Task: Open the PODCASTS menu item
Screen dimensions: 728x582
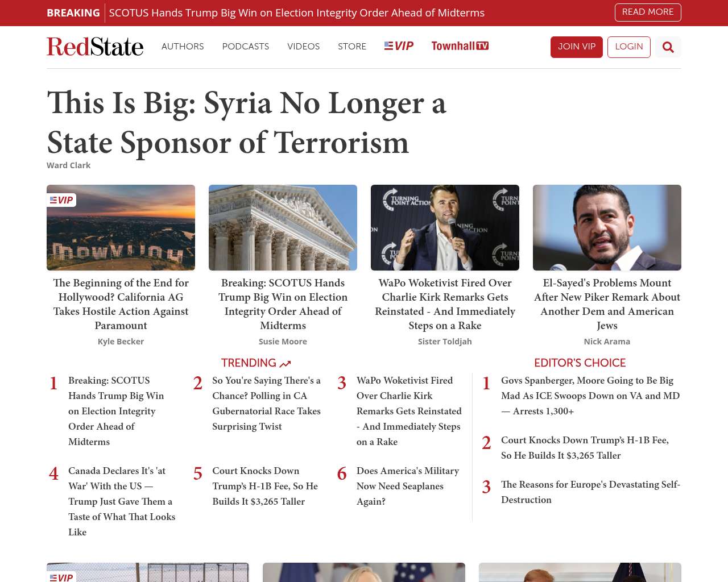Action: pos(246,47)
